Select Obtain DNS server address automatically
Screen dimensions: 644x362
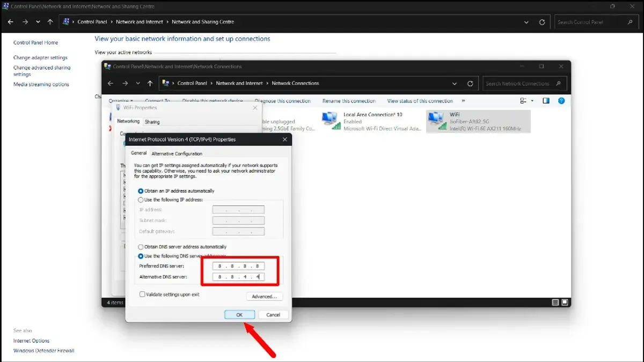182,247
